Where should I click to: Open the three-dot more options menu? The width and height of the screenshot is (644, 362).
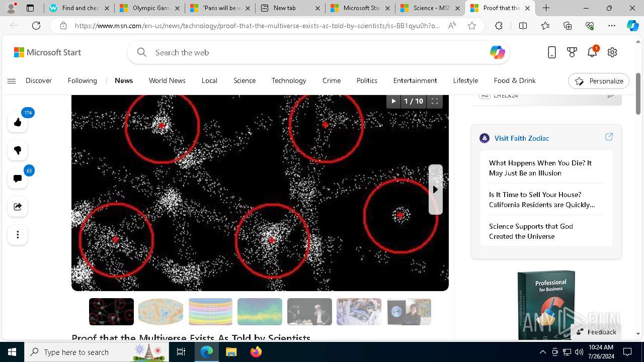pos(18,235)
